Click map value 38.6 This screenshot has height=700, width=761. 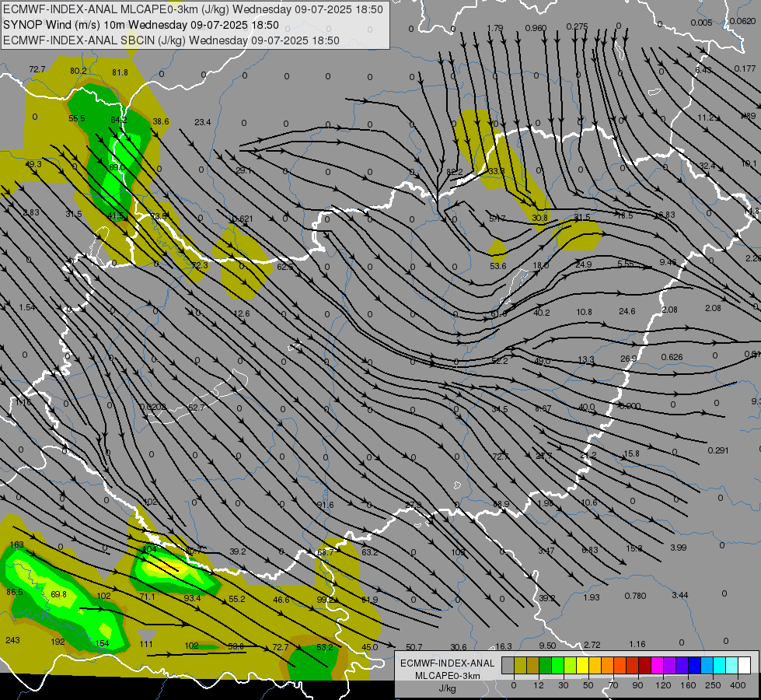pos(161,121)
